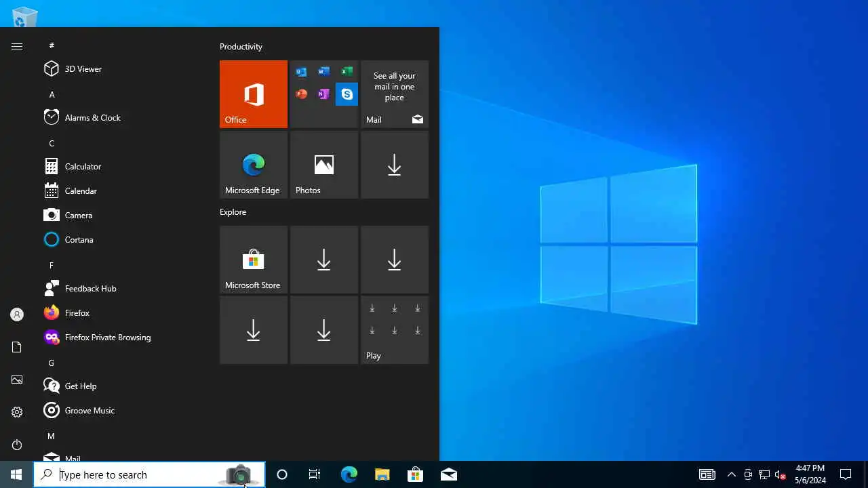
Task: Open Task View on the taskbar
Action: point(315,474)
